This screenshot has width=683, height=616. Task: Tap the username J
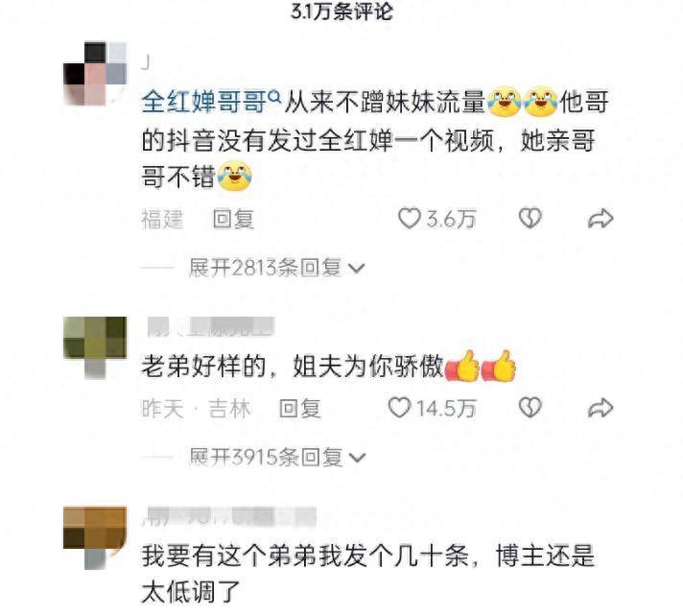coord(146,63)
